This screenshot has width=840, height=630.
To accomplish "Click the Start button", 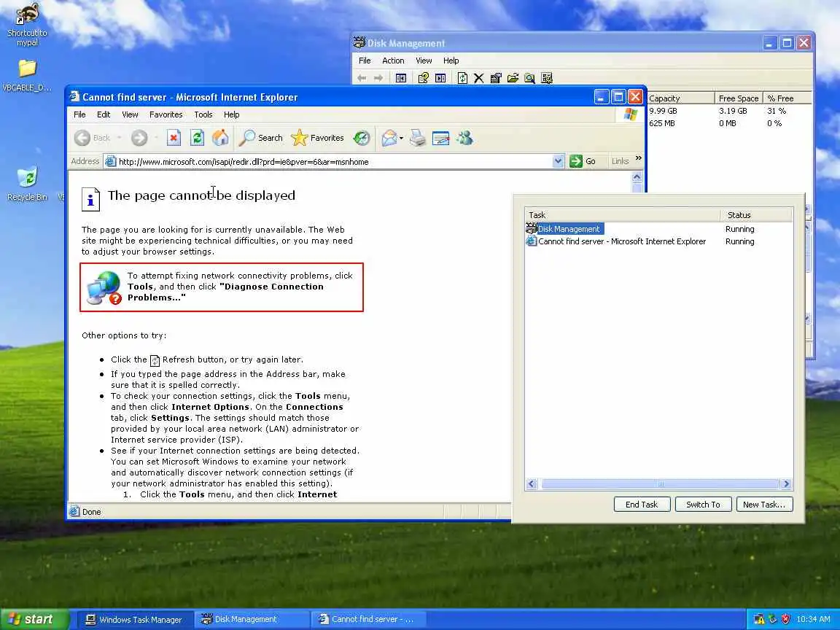I will (x=34, y=619).
